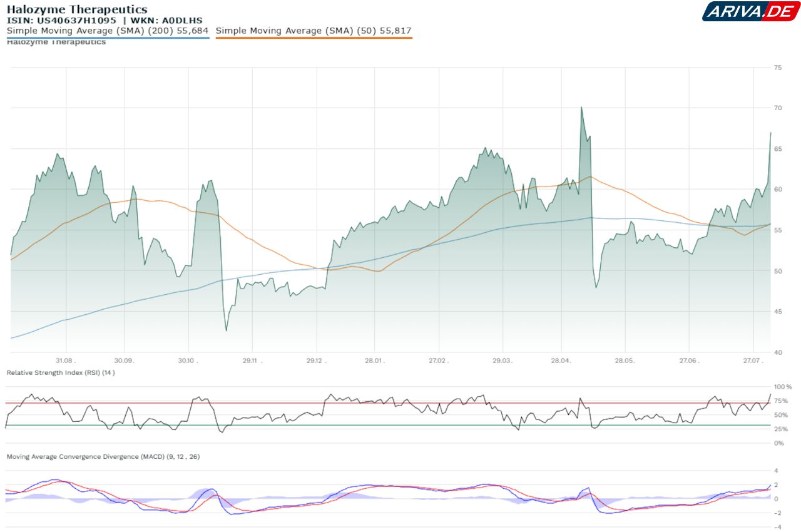Click the 100 % RSI axis label
The image size is (801, 532).
click(x=782, y=387)
